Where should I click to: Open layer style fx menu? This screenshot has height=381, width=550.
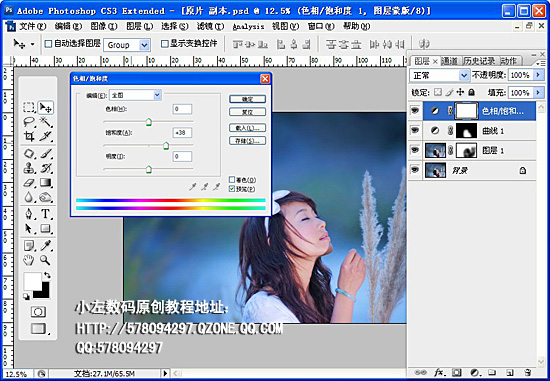pos(439,372)
